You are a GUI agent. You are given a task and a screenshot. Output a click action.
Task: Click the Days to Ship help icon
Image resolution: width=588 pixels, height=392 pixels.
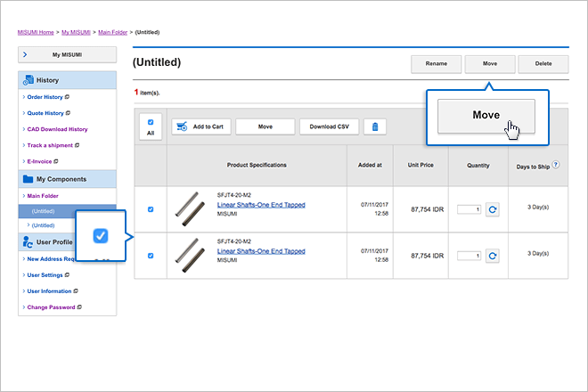coord(556,165)
